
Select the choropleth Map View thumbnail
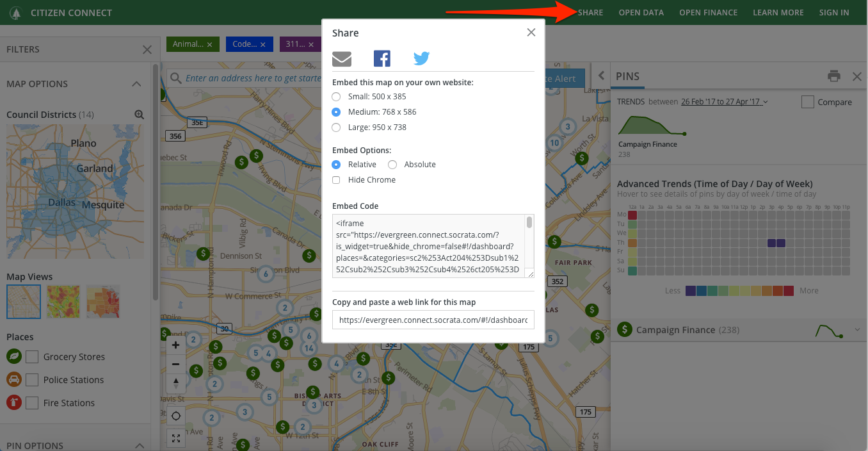[x=103, y=302]
